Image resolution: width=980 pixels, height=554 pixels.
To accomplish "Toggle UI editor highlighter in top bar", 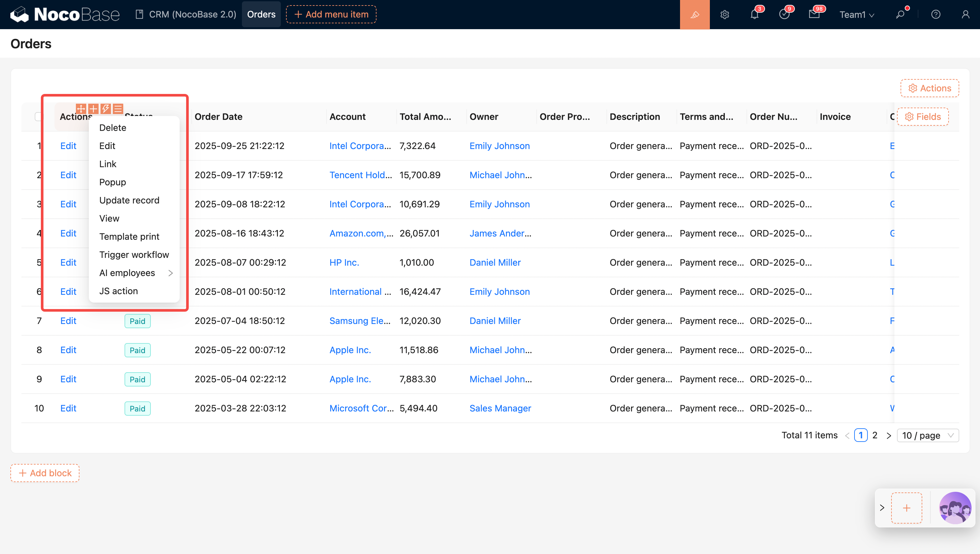I will tap(694, 15).
